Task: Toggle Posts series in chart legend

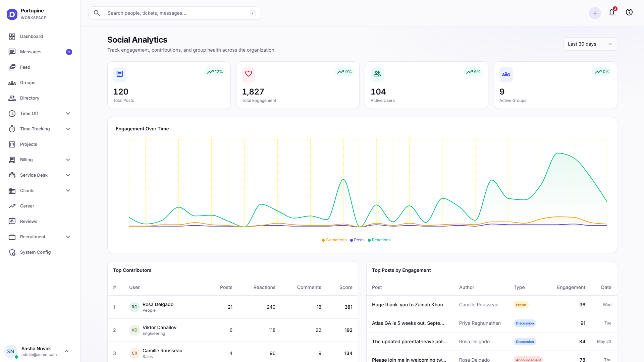Action: (357, 240)
